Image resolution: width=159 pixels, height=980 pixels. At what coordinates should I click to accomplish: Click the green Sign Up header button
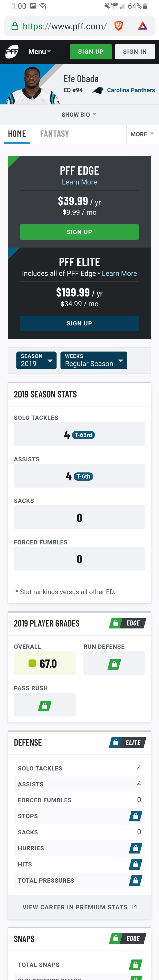click(x=91, y=52)
